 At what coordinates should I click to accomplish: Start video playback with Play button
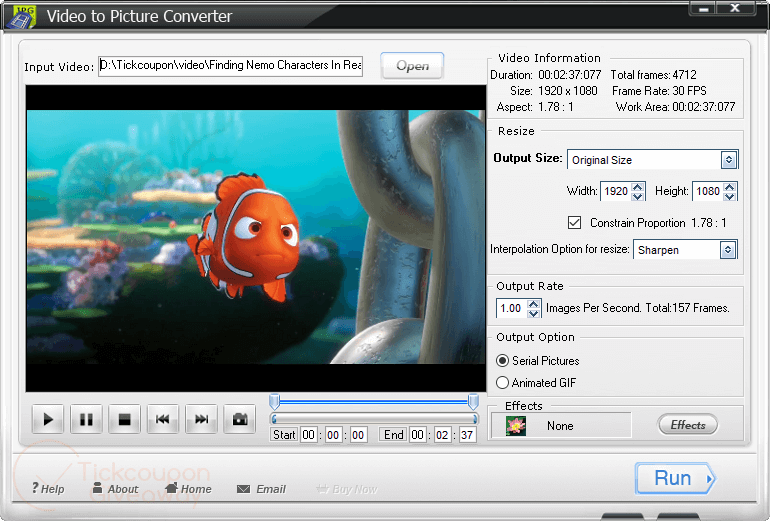point(48,419)
